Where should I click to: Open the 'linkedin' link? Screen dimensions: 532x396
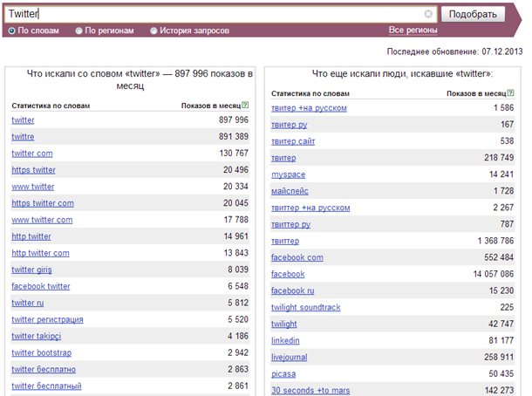[285, 341]
